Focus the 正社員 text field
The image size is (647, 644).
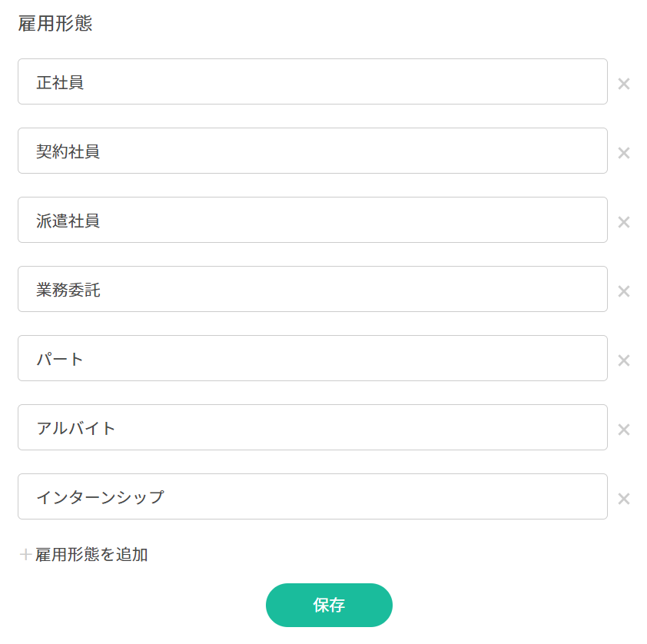(312, 81)
